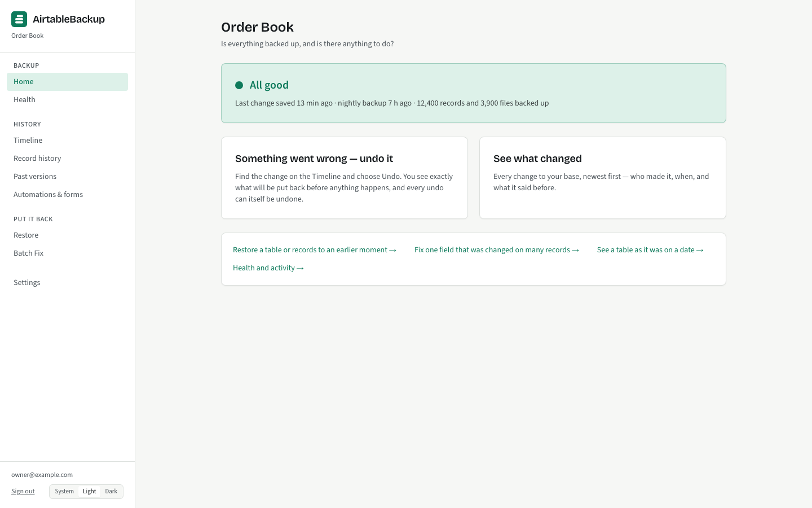Sign out of the account
The width and height of the screenshot is (812, 508).
23,492
